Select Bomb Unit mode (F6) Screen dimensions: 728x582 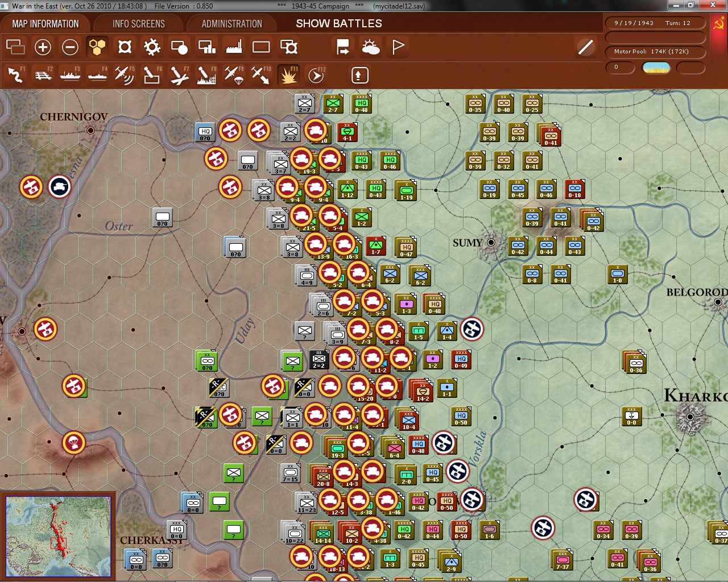coord(152,74)
